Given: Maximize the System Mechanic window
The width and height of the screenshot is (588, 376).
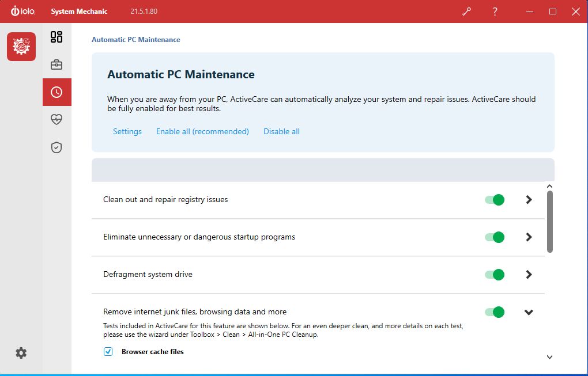Looking at the screenshot, I should (x=553, y=12).
